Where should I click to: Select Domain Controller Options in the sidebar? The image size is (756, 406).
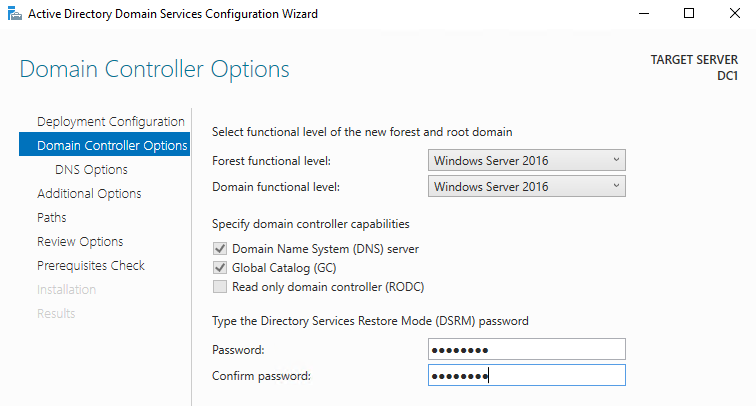pyautogui.click(x=111, y=146)
